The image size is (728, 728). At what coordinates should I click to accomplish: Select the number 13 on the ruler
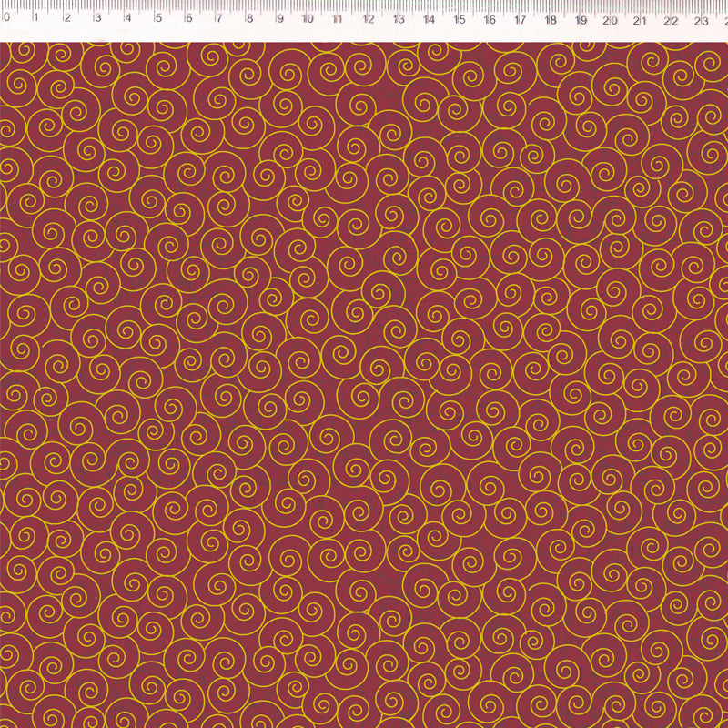tap(399, 19)
